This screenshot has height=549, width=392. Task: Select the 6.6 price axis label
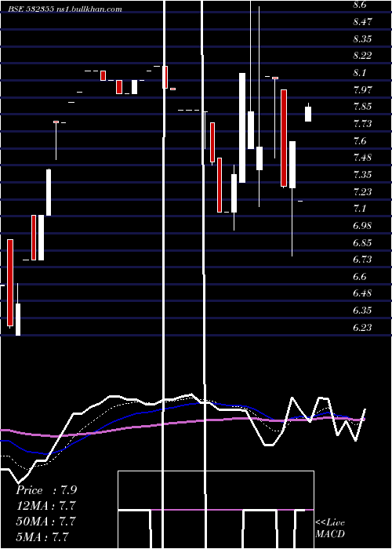[x=360, y=277]
